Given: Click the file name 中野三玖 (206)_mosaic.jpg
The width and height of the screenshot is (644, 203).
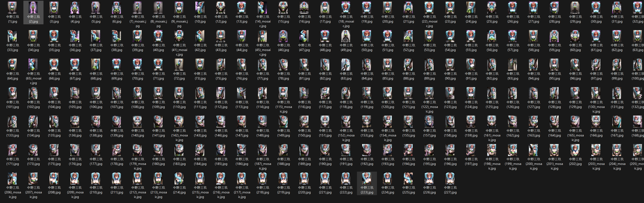Looking at the screenshot, I should [x=13, y=192].
